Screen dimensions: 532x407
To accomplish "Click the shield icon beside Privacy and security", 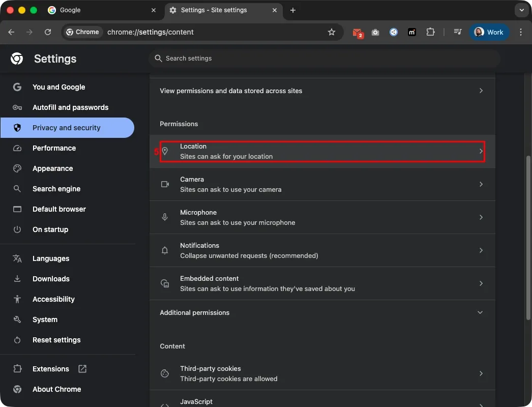I will pos(17,128).
